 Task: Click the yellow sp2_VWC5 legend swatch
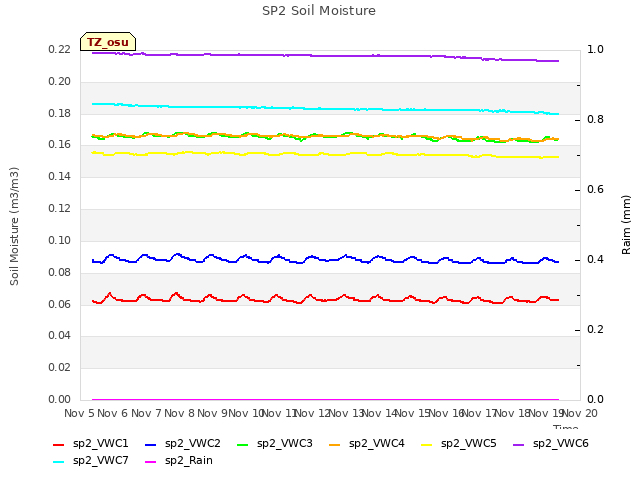(x=427, y=445)
